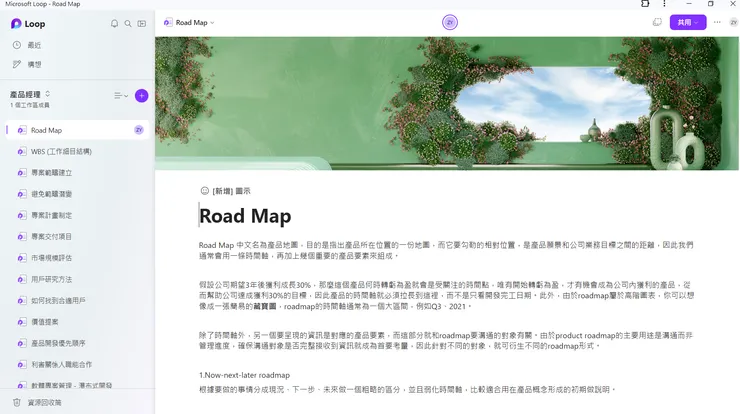Open the search magnifier icon

(x=128, y=24)
